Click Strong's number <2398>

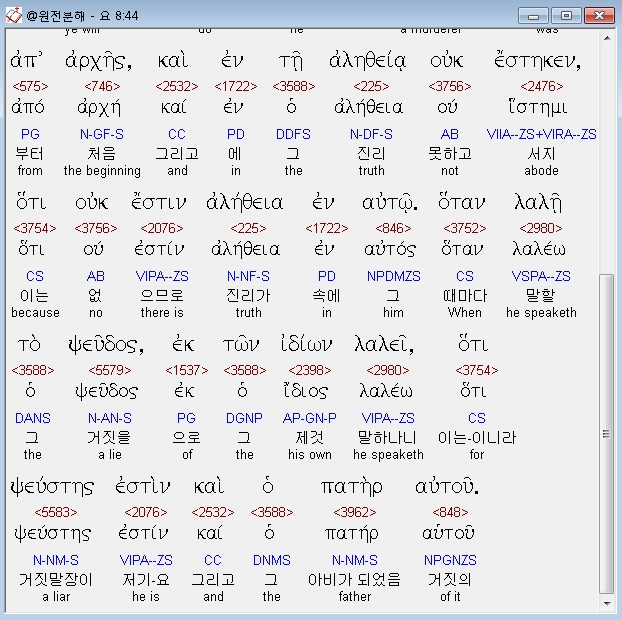pyautogui.click(x=309, y=370)
